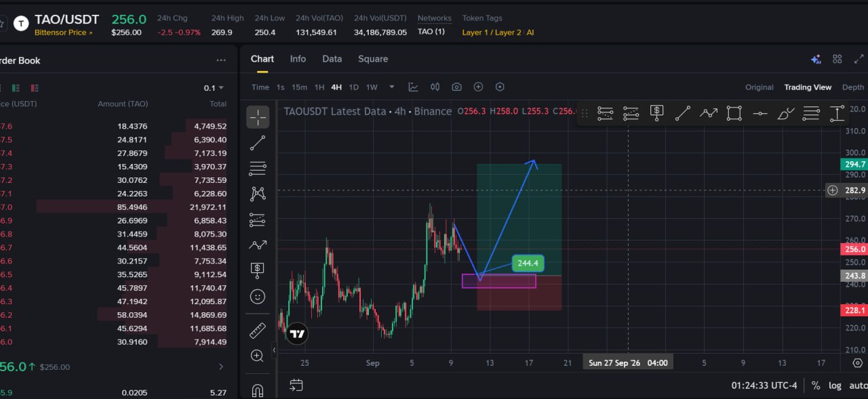Click the Networks label in header
The image size is (868, 399).
(434, 18)
